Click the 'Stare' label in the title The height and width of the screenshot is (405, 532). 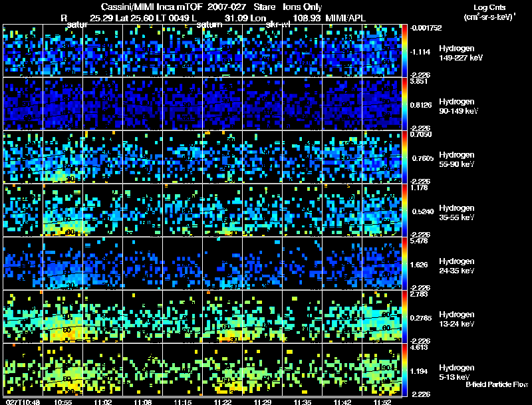tap(264, 7)
